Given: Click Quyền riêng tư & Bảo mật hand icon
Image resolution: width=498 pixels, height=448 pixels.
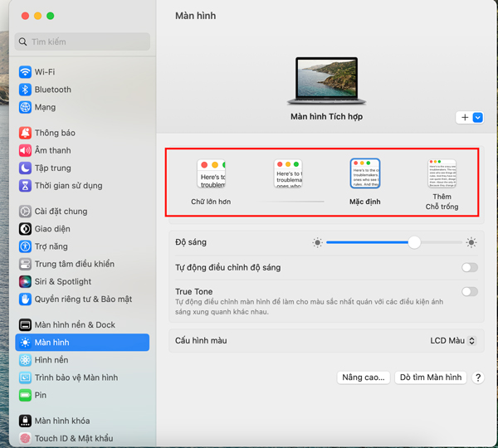Looking at the screenshot, I should 25,299.
